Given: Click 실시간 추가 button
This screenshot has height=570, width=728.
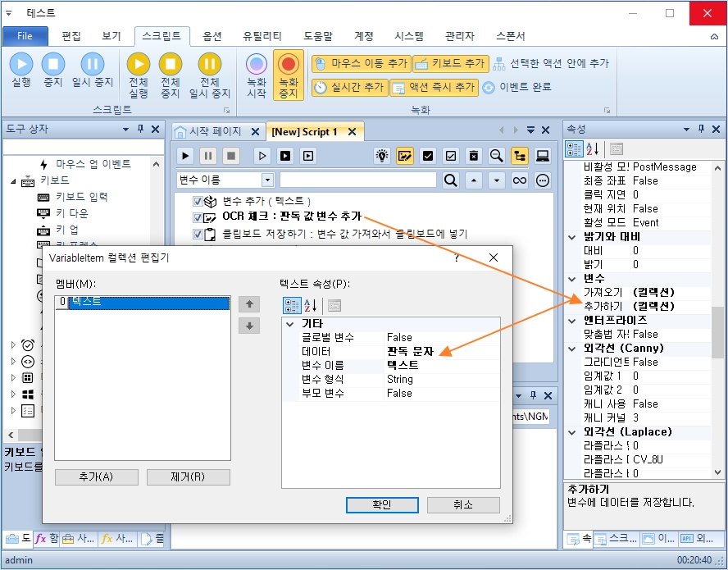Looking at the screenshot, I should 349,87.
